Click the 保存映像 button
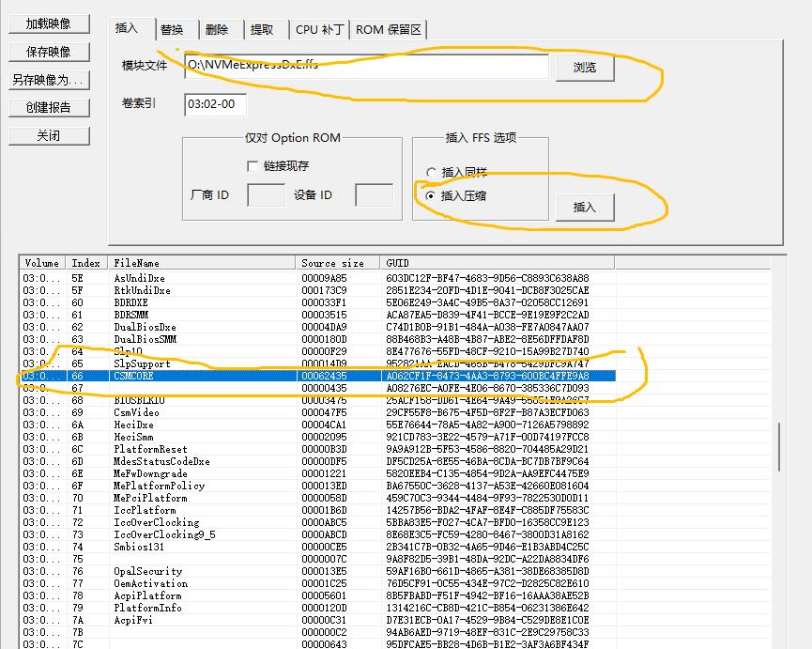Image resolution: width=812 pixels, height=649 pixels. [x=49, y=52]
